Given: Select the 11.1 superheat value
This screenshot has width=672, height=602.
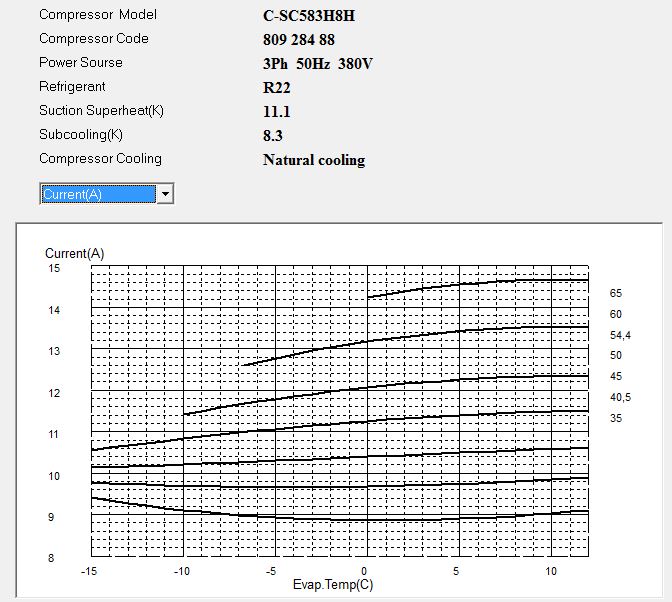Looking at the screenshot, I should click(277, 112).
